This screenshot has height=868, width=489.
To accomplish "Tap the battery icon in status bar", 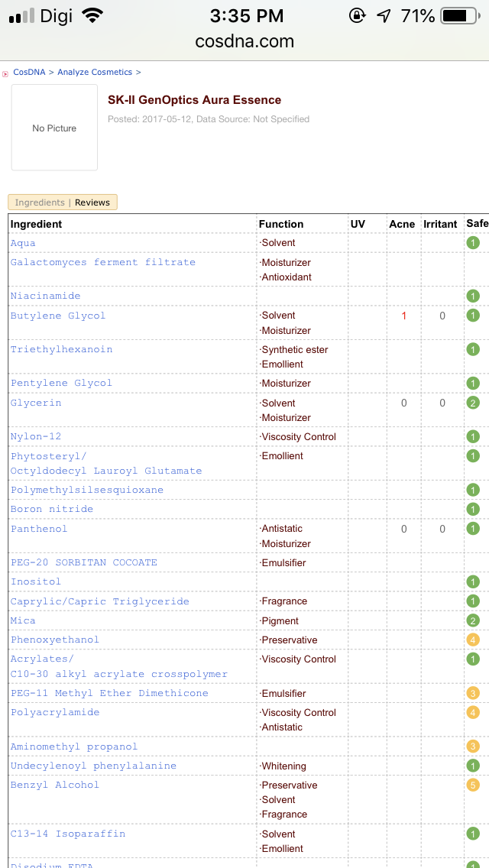I will 460,17.
